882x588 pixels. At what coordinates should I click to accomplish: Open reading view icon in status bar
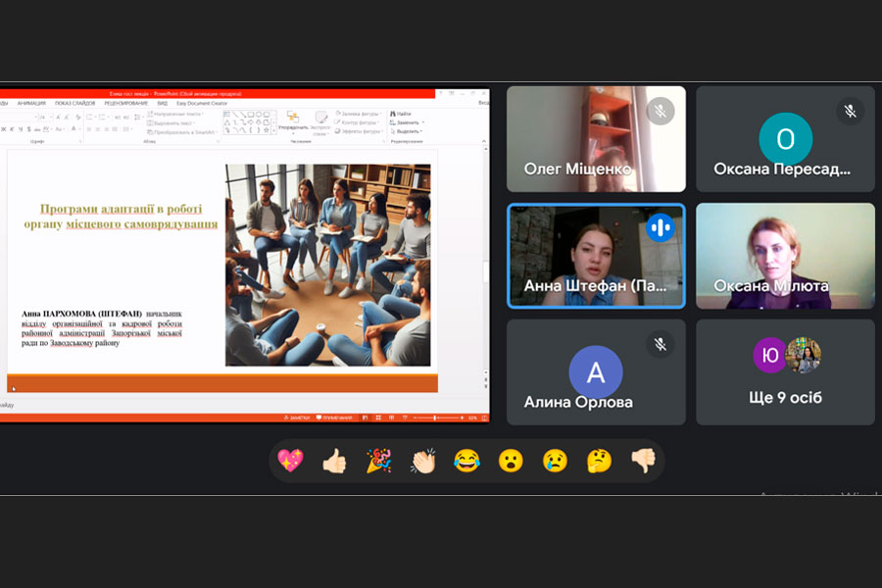coord(391,417)
